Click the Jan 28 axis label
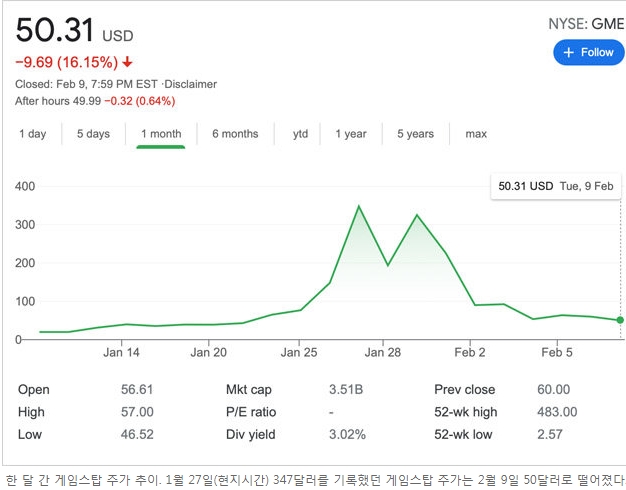Image resolution: width=626 pixels, height=490 pixels. click(383, 352)
